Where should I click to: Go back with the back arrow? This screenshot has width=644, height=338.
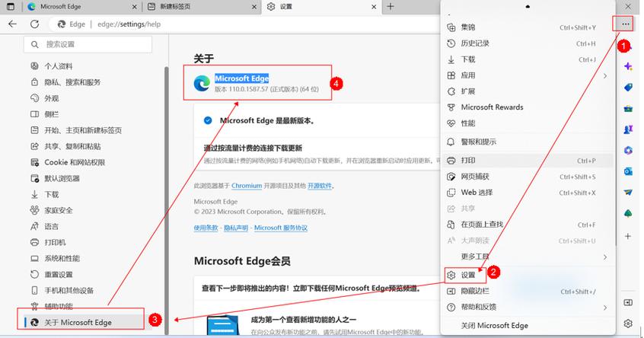pyautogui.click(x=13, y=24)
